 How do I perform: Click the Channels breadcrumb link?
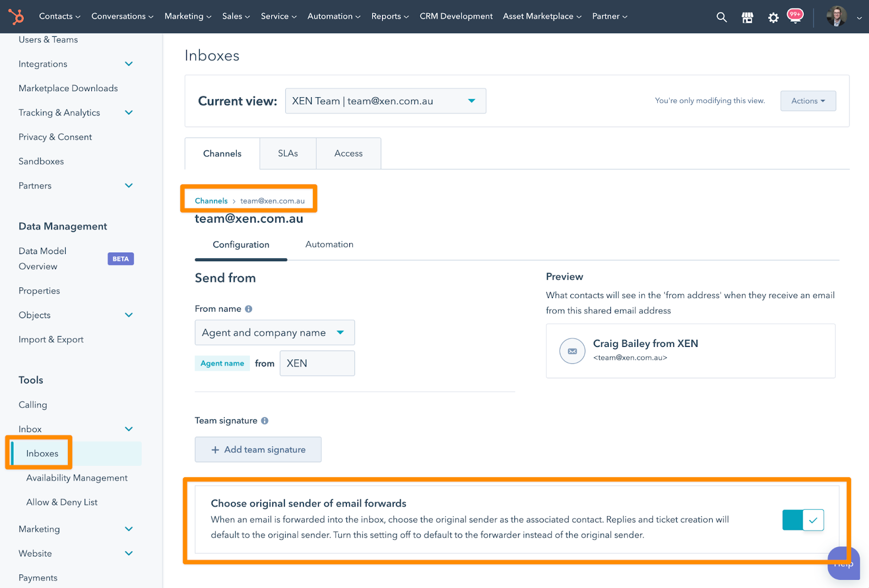pyautogui.click(x=211, y=201)
